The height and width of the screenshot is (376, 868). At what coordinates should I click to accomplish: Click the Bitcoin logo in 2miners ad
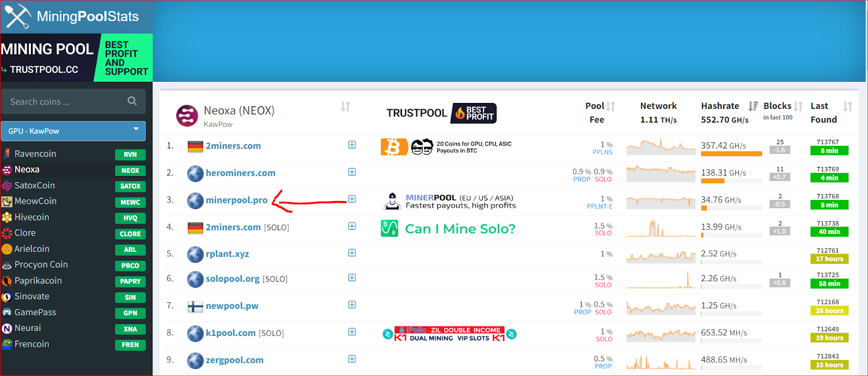click(394, 147)
